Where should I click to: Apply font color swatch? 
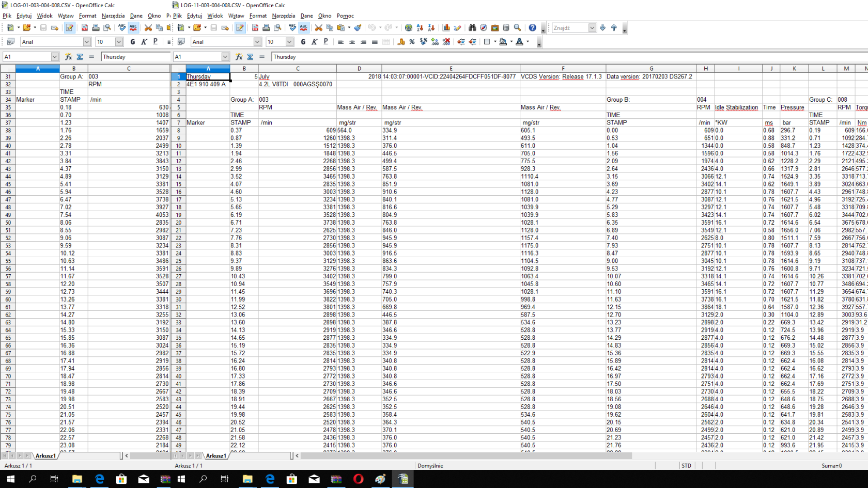[520, 42]
